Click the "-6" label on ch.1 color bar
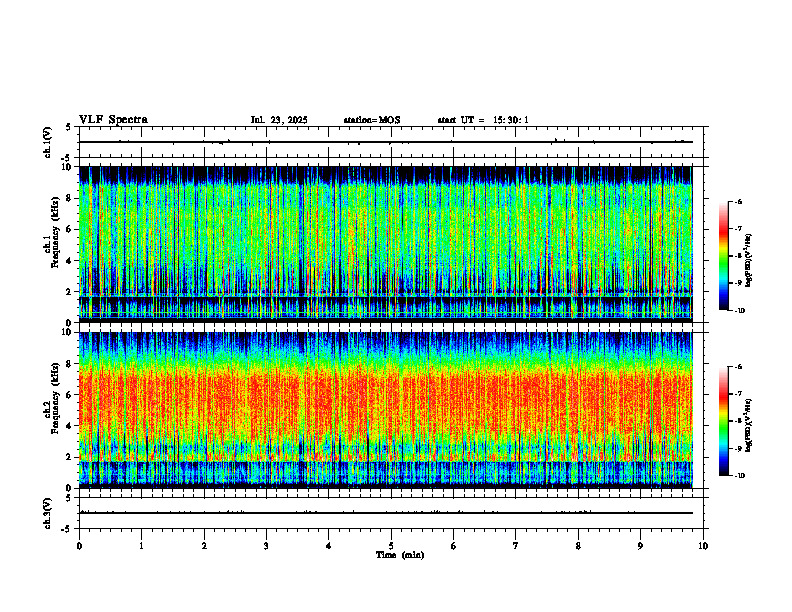Screen dimensions: 792x612 [739, 201]
